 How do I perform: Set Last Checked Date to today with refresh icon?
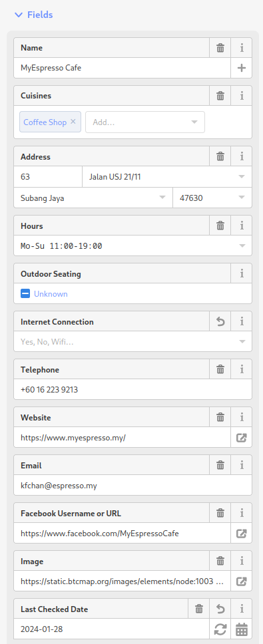220,629
